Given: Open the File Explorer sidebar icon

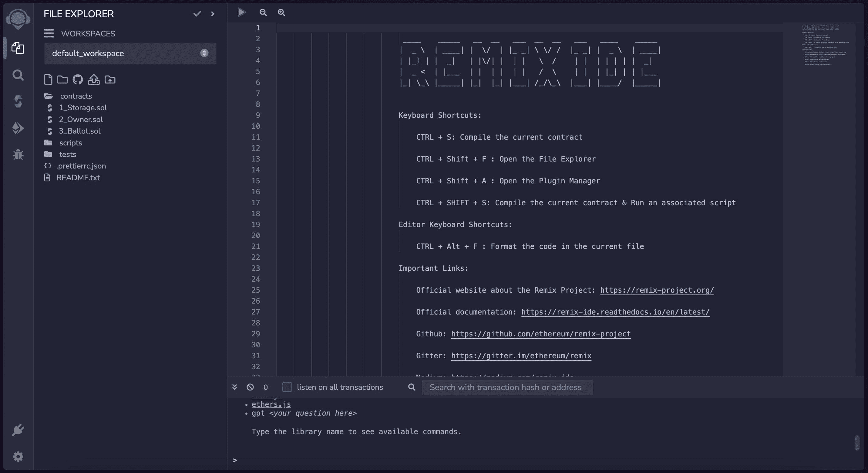Looking at the screenshot, I should tap(18, 48).
